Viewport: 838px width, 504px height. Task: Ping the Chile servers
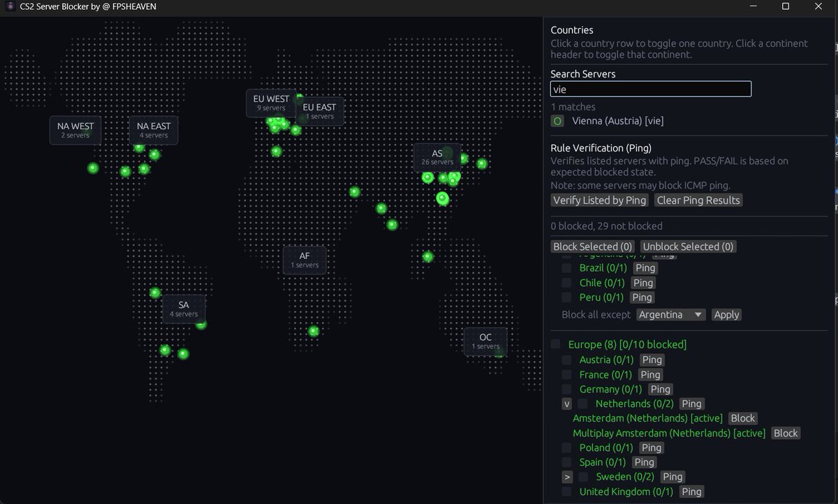643,283
